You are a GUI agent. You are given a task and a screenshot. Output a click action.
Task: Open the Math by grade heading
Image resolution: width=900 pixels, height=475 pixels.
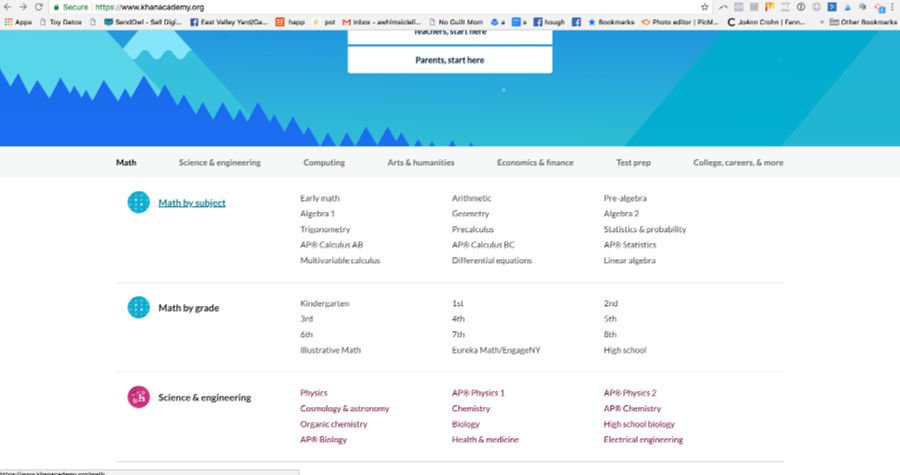(x=188, y=307)
